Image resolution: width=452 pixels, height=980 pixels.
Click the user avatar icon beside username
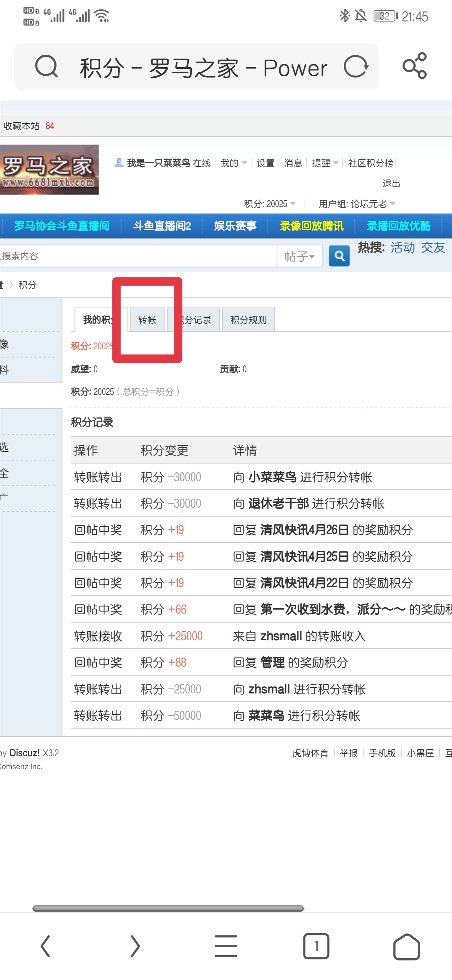119,163
